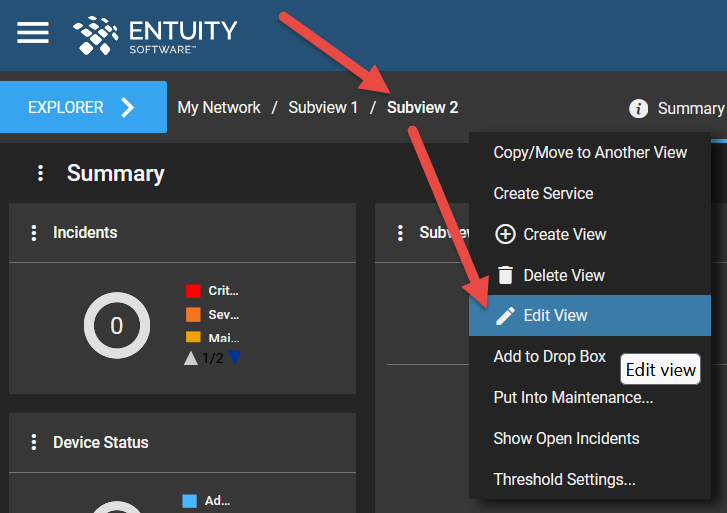
Task: Click the incidents count donut chart
Action: 117,325
